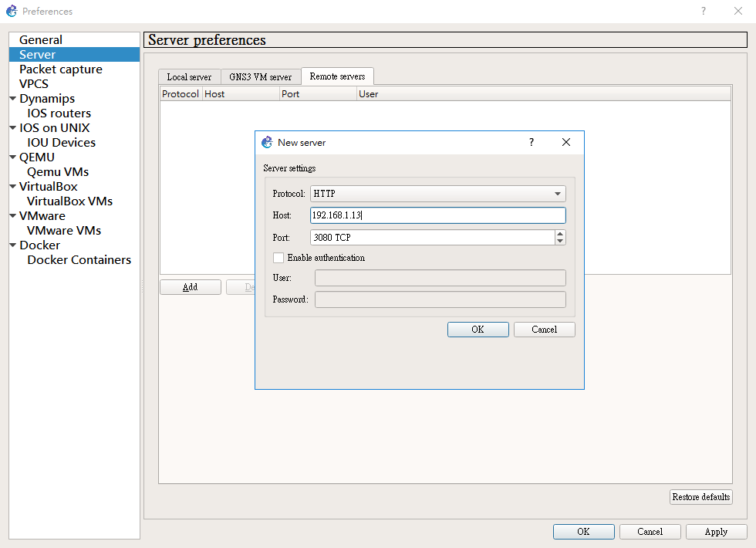This screenshot has height=548, width=756.
Task: Open IOS routers settings
Action: pos(59,113)
